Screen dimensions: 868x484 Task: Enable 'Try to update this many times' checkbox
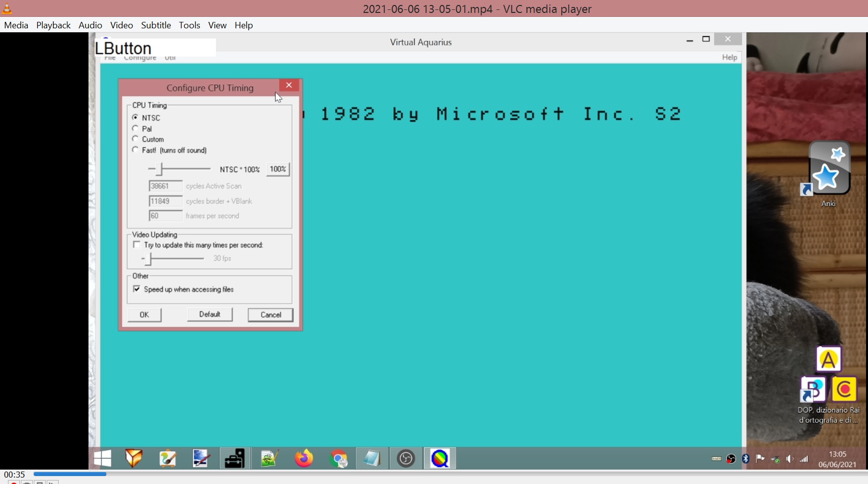(137, 245)
